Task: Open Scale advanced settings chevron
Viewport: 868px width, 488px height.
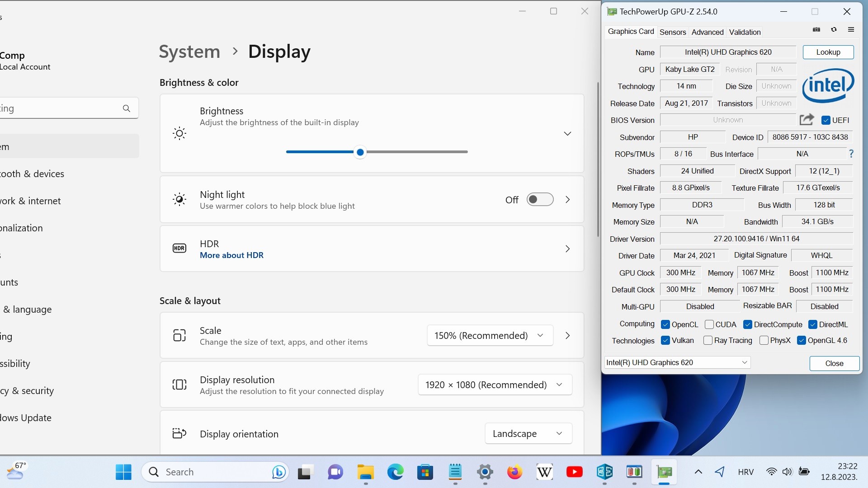Action: tap(567, 336)
